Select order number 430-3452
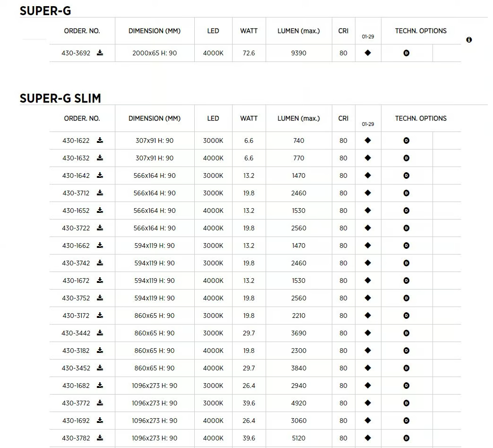 (x=76, y=368)
